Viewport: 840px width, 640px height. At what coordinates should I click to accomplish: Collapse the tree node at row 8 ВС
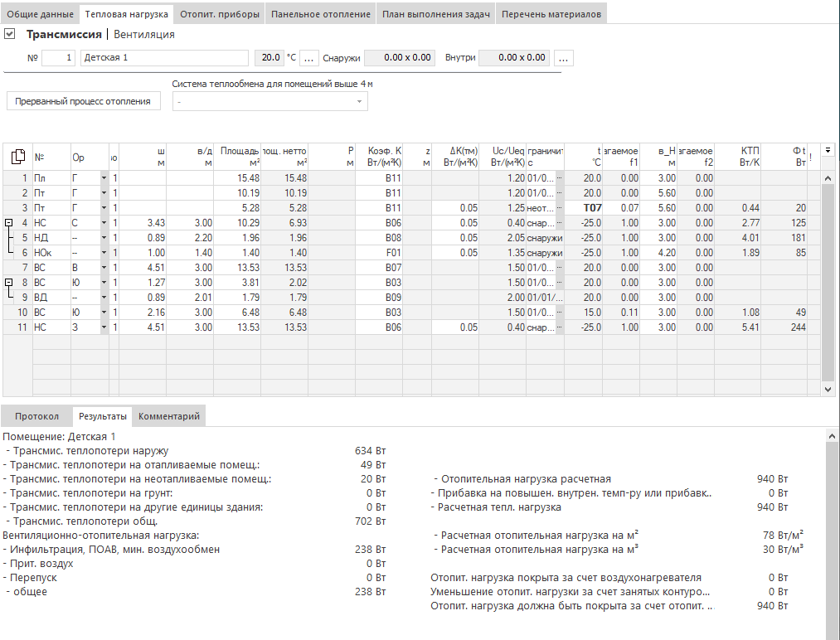tap(8, 282)
